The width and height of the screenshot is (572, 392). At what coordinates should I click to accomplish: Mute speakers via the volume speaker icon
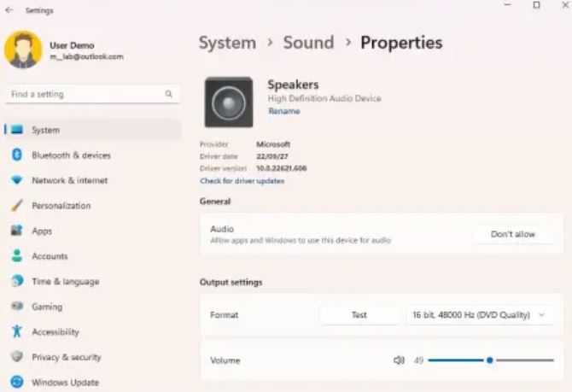point(399,360)
